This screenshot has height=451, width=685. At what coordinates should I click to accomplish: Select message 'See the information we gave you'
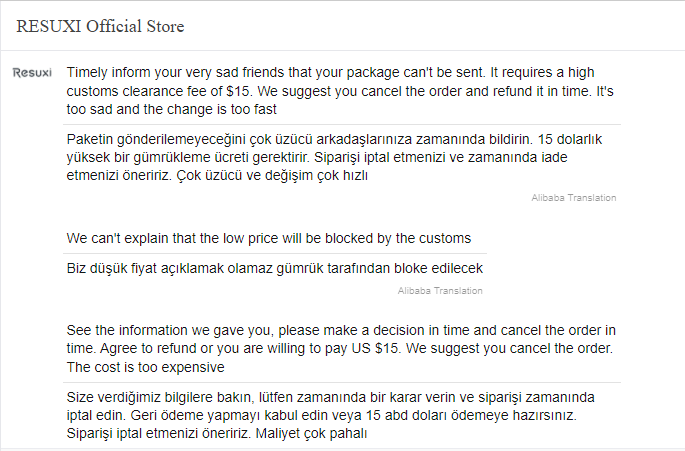[x=341, y=348]
